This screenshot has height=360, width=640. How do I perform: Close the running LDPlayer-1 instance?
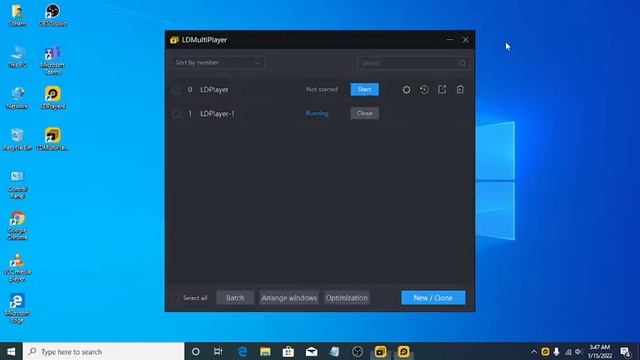(x=364, y=113)
